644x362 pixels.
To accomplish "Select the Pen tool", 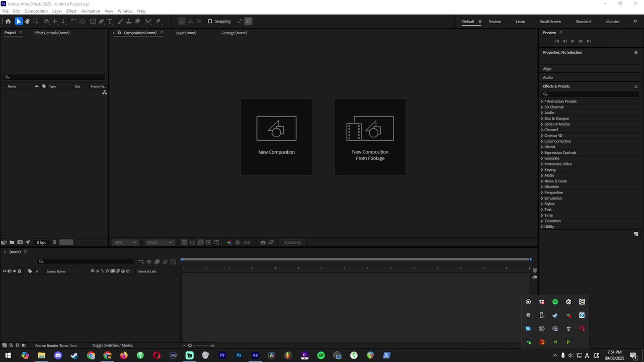I will coord(102,21).
